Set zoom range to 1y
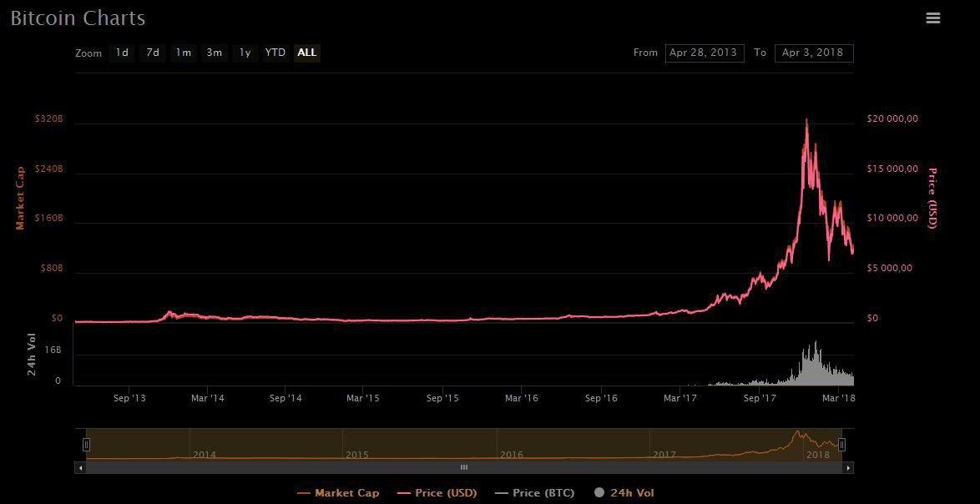The image size is (980, 504). click(245, 53)
